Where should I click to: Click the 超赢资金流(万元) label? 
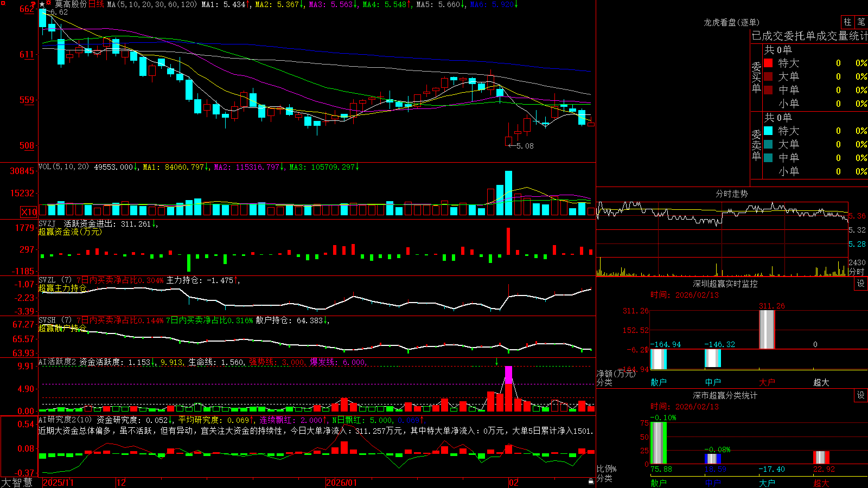[x=70, y=232]
